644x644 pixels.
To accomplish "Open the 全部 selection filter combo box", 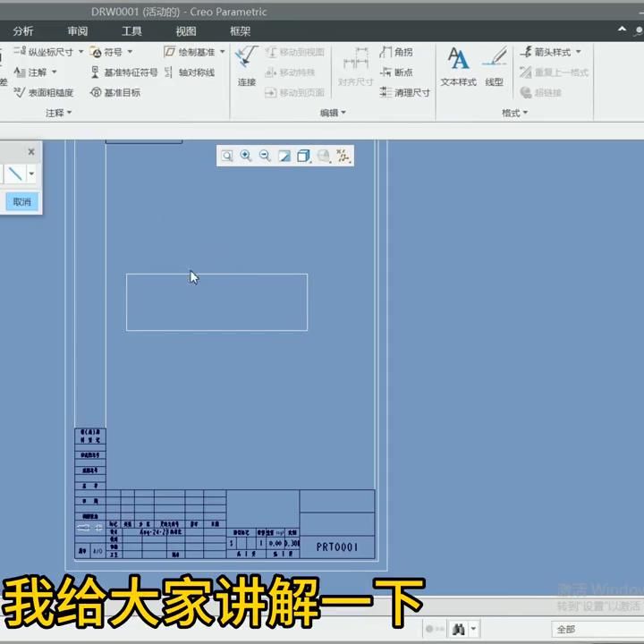I will [597, 629].
